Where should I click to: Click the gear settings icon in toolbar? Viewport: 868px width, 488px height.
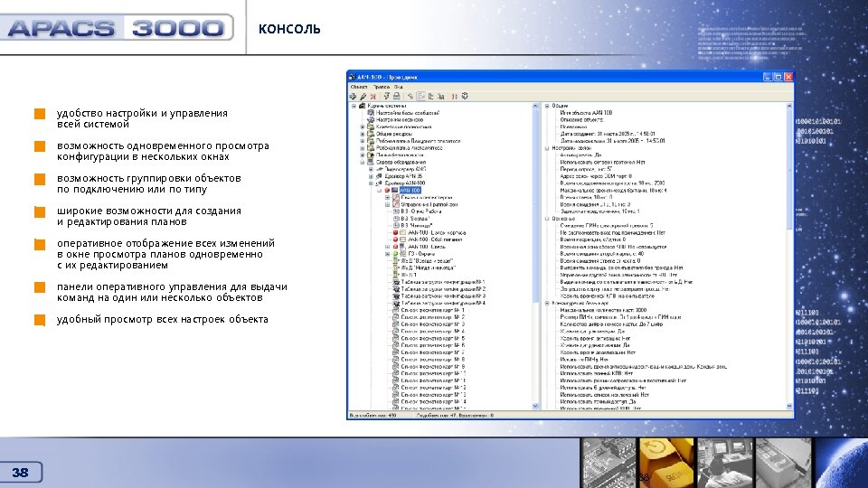(465, 97)
